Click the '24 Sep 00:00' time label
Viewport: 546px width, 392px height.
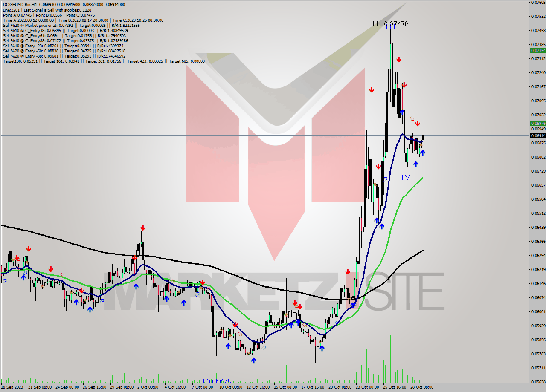point(67,387)
